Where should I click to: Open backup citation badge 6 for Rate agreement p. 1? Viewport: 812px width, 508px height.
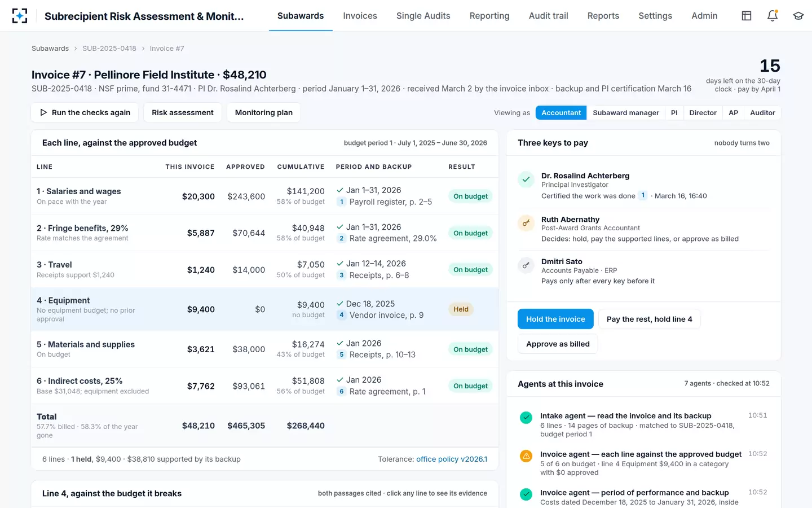pyautogui.click(x=342, y=392)
